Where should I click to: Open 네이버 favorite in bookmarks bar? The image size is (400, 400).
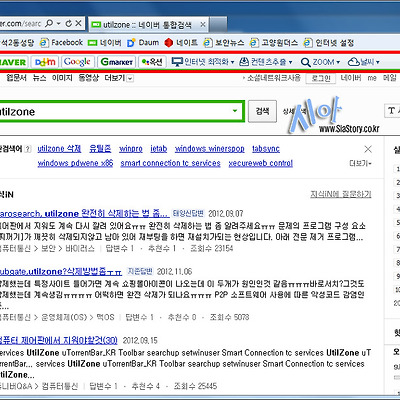point(105,43)
